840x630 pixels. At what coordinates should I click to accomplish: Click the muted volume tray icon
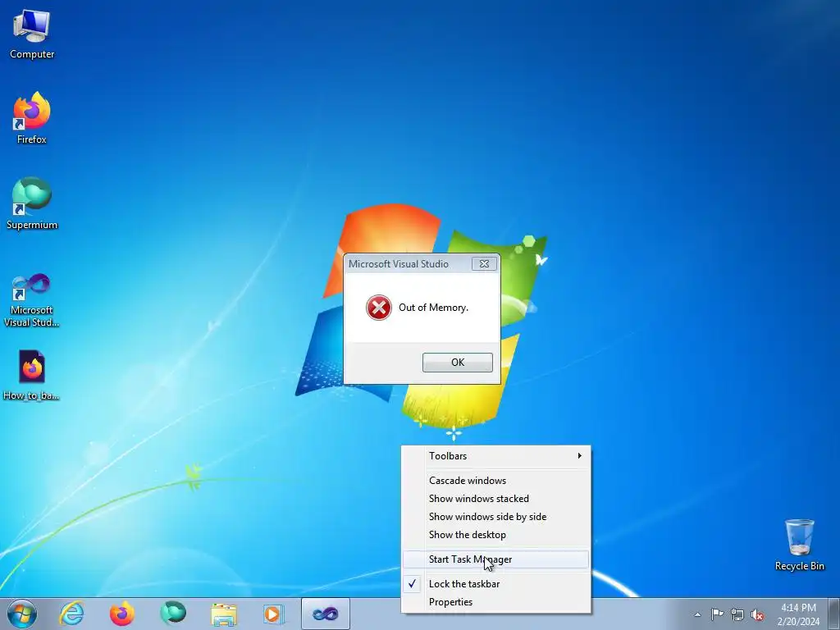click(x=757, y=614)
